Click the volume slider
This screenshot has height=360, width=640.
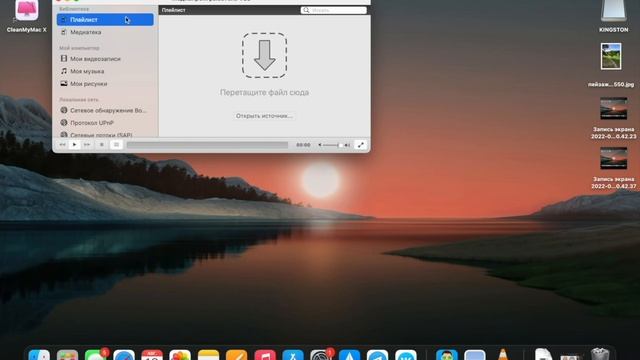333,145
